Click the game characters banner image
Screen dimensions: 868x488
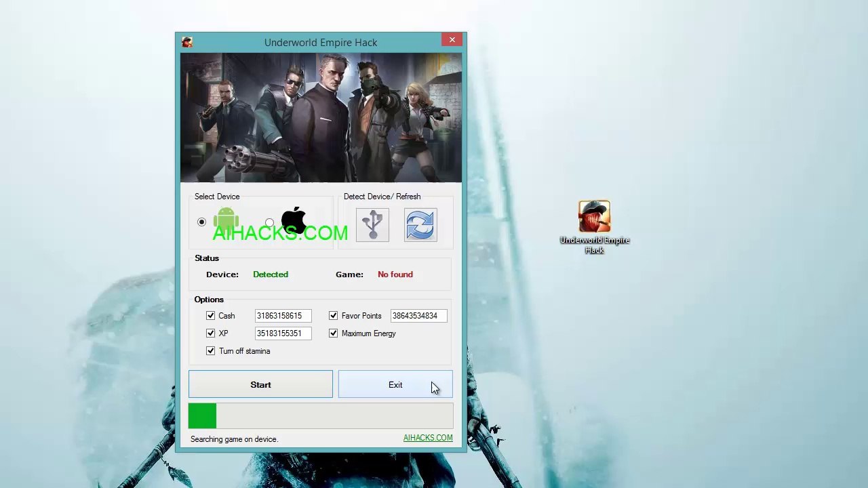point(321,118)
